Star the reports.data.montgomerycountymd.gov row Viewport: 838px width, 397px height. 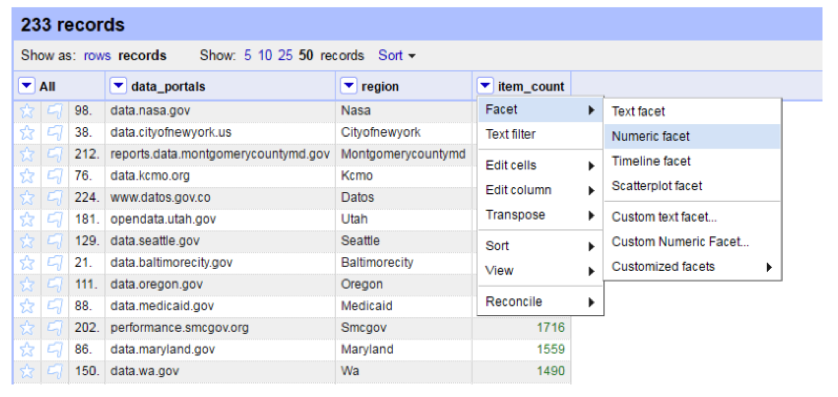(x=27, y=154)
